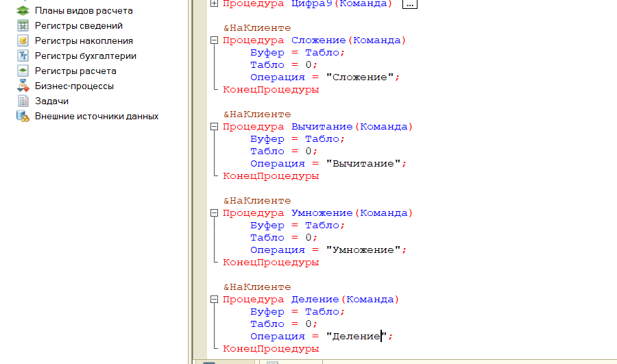Viewport: 617px width, 364px height.
Task: Click the Внешние источники данных icon
Action: [23, 116]
